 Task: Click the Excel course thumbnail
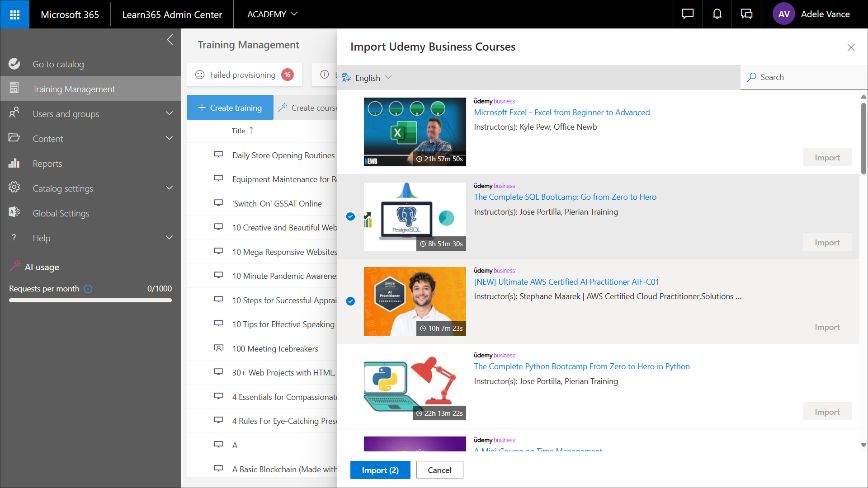click(415, 132)
